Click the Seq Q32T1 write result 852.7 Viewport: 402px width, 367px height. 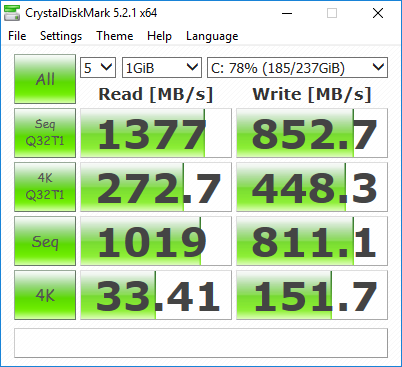tap(312, 133)
